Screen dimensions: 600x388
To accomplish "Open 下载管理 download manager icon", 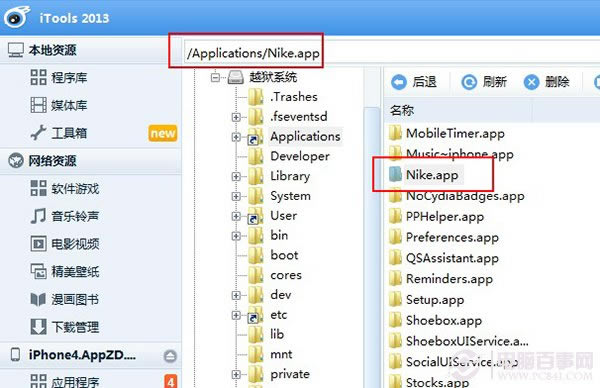I will click(x=38, y=327).
